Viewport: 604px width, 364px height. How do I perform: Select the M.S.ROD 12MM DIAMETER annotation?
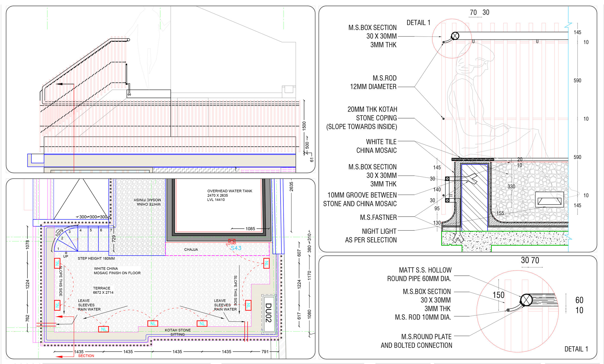click(373, 82)
